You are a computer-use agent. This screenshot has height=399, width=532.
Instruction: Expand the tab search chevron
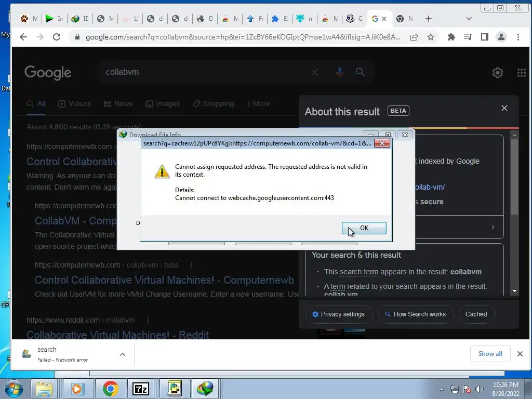click(469, 19)
